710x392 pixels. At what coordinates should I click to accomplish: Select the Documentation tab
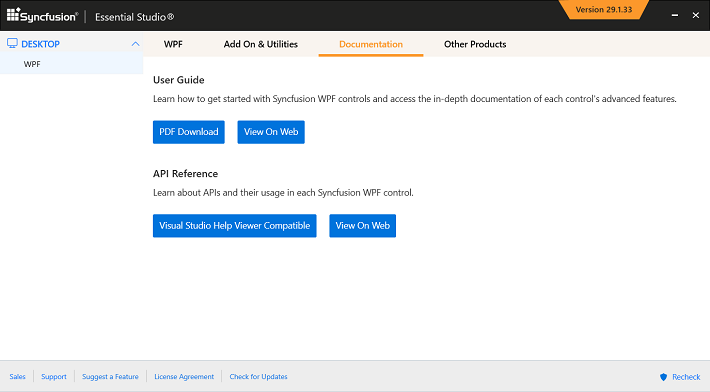click(371, 44)
